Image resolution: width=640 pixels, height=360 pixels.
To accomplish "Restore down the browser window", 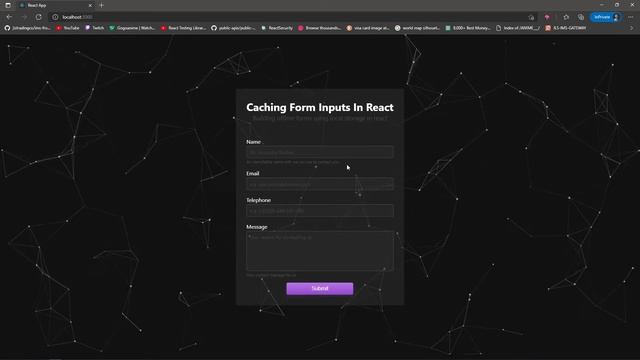I will click(x=617, y=5).
